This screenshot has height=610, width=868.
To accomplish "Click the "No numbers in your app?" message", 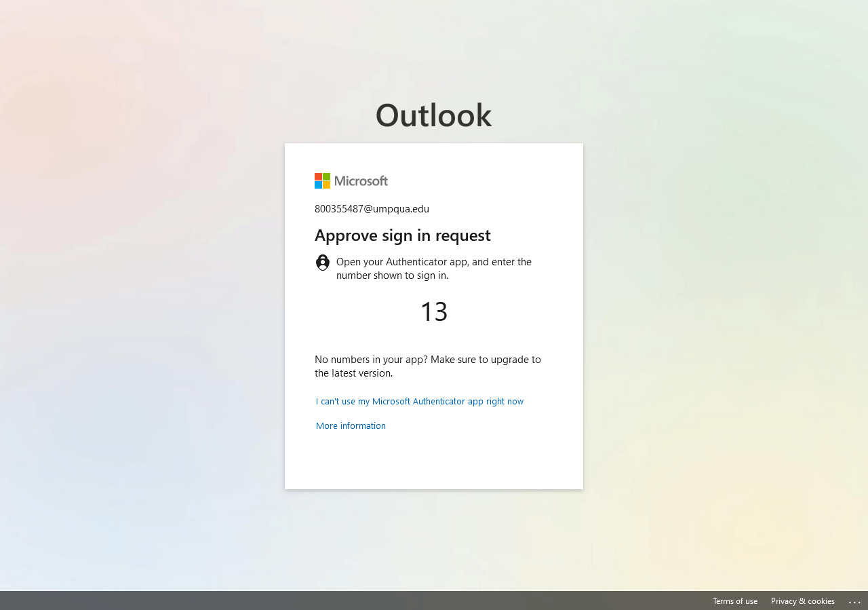I will (x=427, y=366).
